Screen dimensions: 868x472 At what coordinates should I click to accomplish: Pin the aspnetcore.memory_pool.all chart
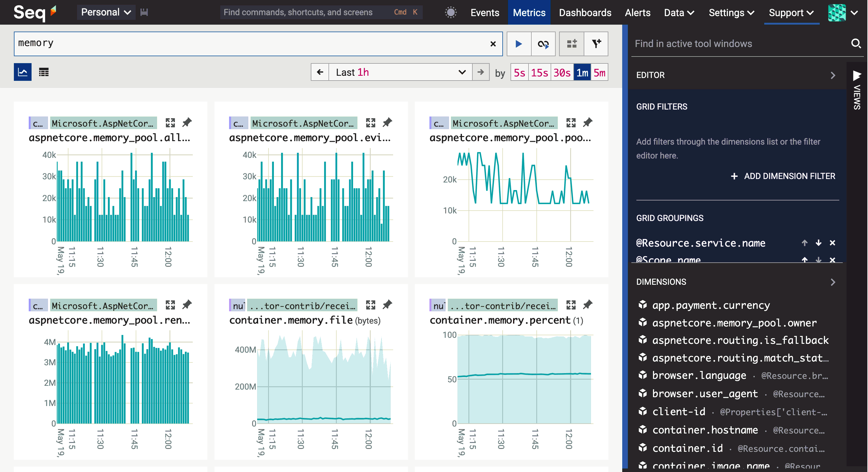tap(187, 122)
